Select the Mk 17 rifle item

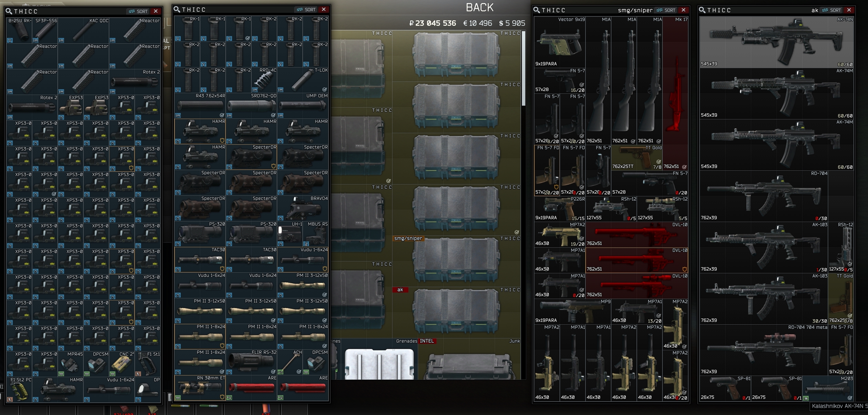[675, 94]
